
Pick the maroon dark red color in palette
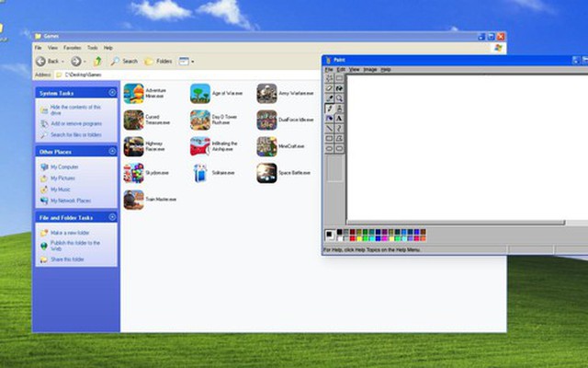[x=352, y=232]
